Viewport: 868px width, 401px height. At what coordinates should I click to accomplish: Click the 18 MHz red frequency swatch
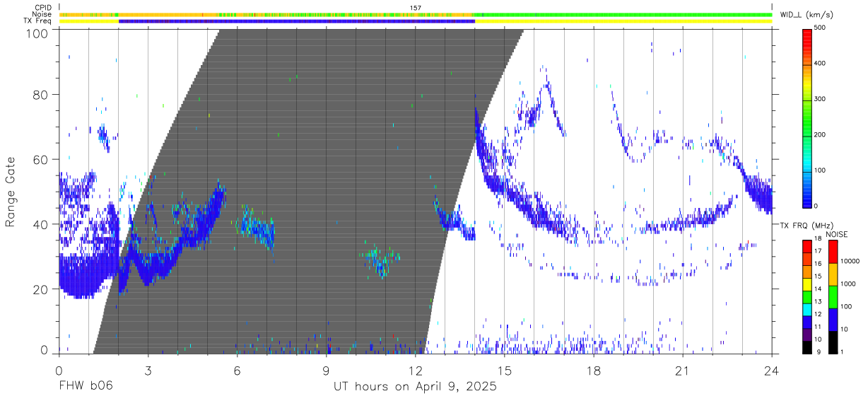tap(808, 245)
